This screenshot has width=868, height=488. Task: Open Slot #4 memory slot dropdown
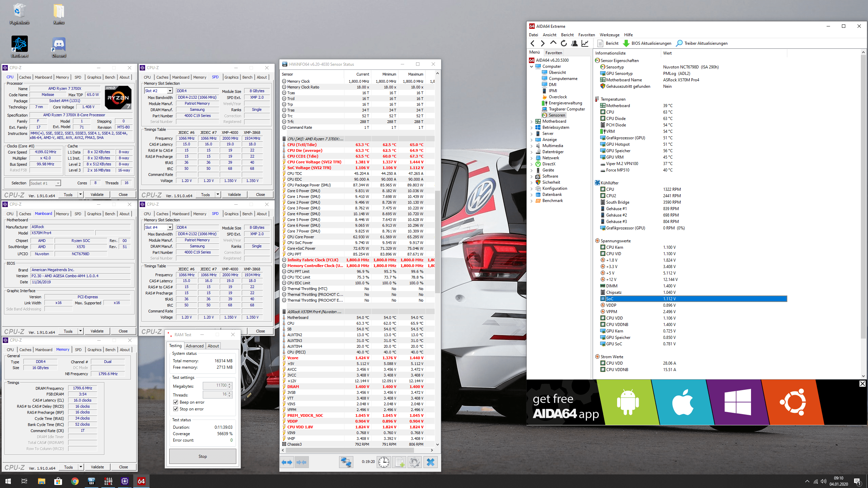(x=170, y=227)
